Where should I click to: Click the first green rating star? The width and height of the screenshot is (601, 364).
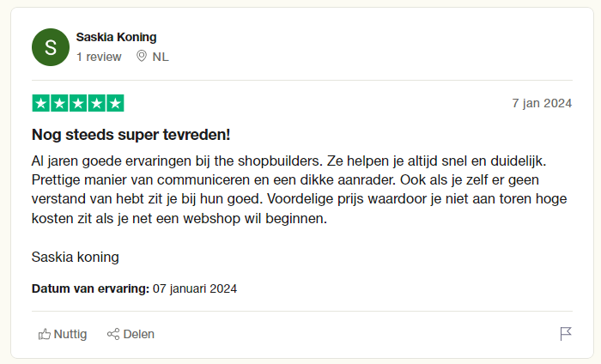click(40, 103)
